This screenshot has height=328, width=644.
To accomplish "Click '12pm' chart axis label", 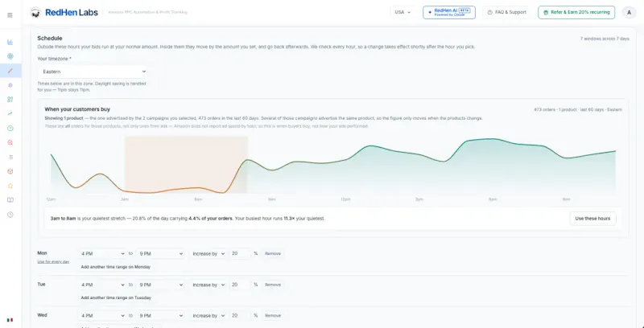I will (345, 199).
